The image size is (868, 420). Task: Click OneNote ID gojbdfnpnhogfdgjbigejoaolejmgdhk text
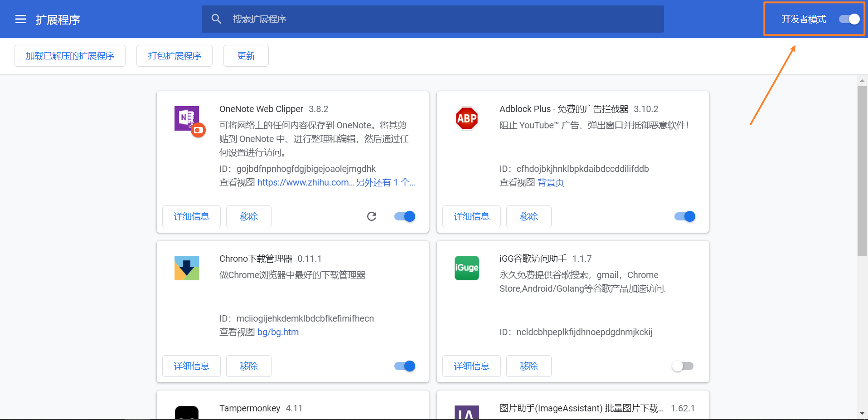pyautogui.click(x=306, y=169)
